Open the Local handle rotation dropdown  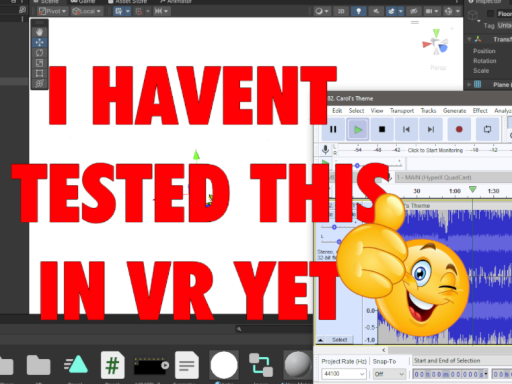tap(86, 11)
